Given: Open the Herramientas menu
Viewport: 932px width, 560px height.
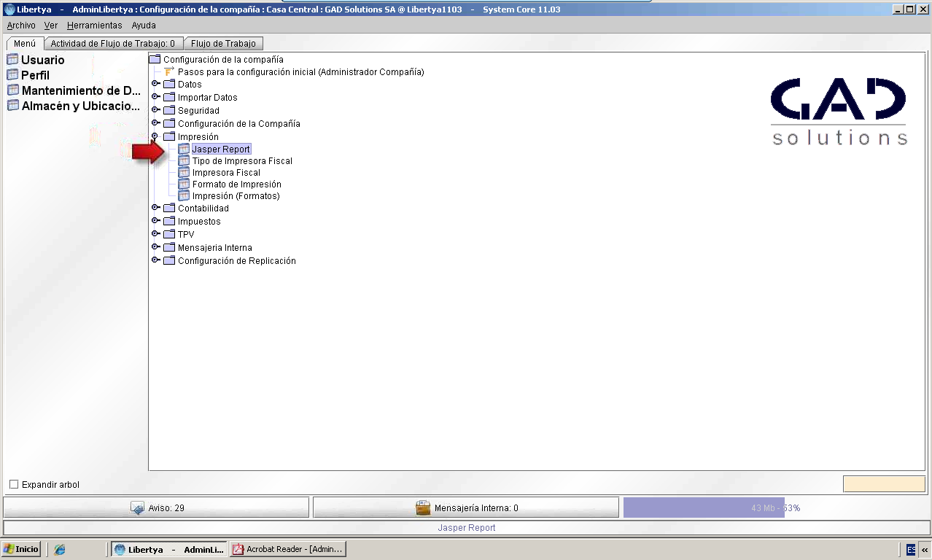Looking at the screenshot, I should 95,26.
